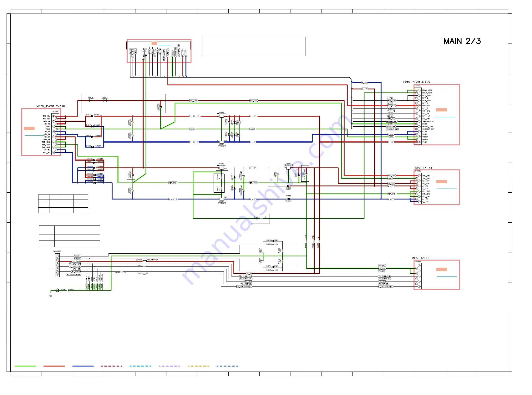This screenshot has height=395, width=532.
Task: Click the RLY_C/S pin label in CP4803
Action: [426, 111]
